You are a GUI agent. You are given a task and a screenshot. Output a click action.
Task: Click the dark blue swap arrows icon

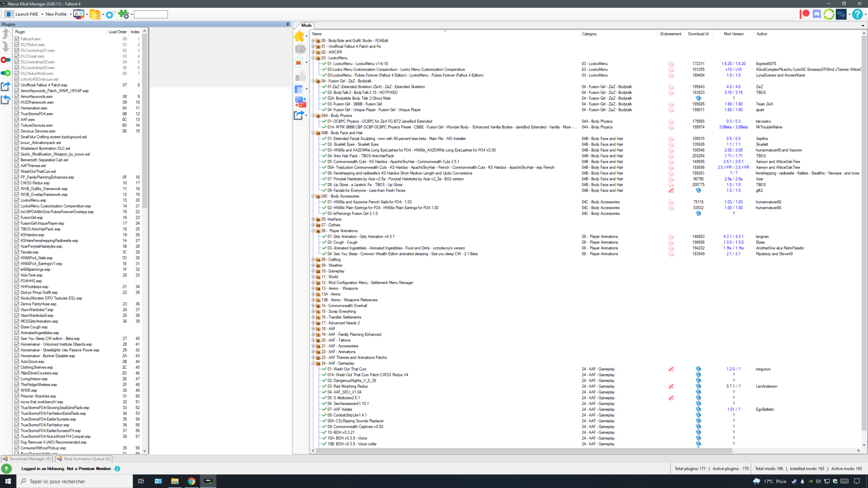pos(841,14)
